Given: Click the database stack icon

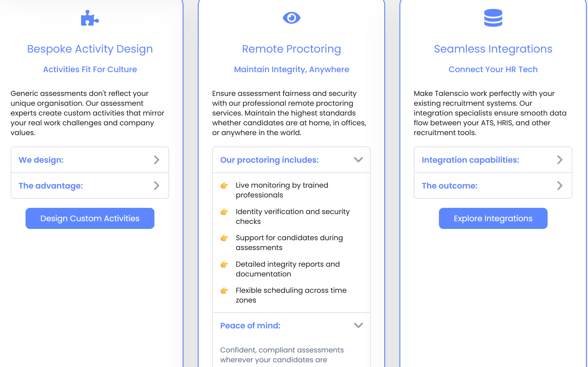Looking at the screenshot, I should [493, 18].
